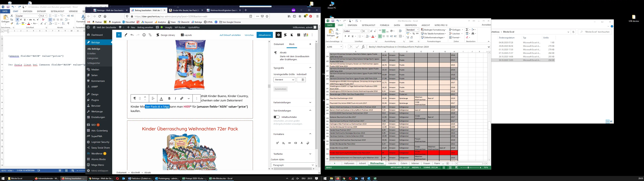
Task: Open Voreingestellte Größe Standard dropdown
Action: tap(284, 79)
